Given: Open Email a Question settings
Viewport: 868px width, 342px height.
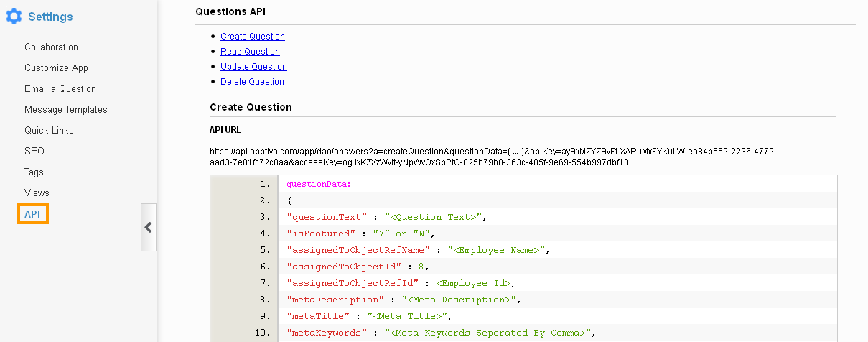Looking at the screenshot, I should [60, 89].
